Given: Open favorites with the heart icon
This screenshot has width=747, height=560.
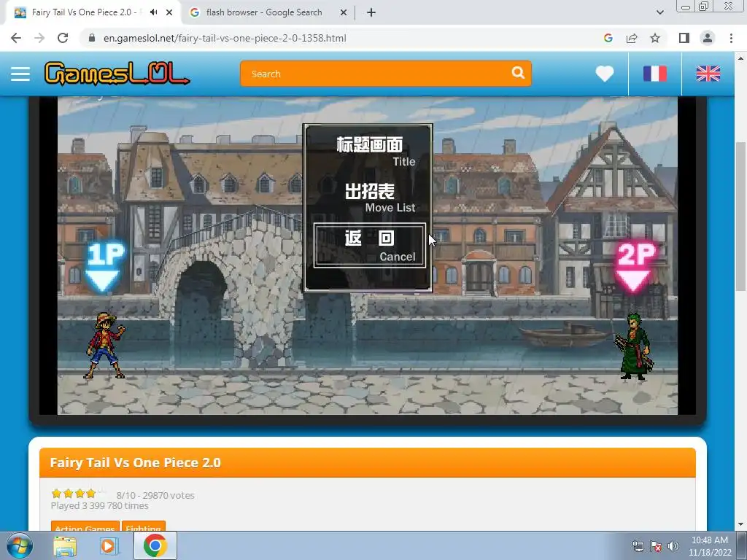Looking at the screenshot, I should coord(605,74).
